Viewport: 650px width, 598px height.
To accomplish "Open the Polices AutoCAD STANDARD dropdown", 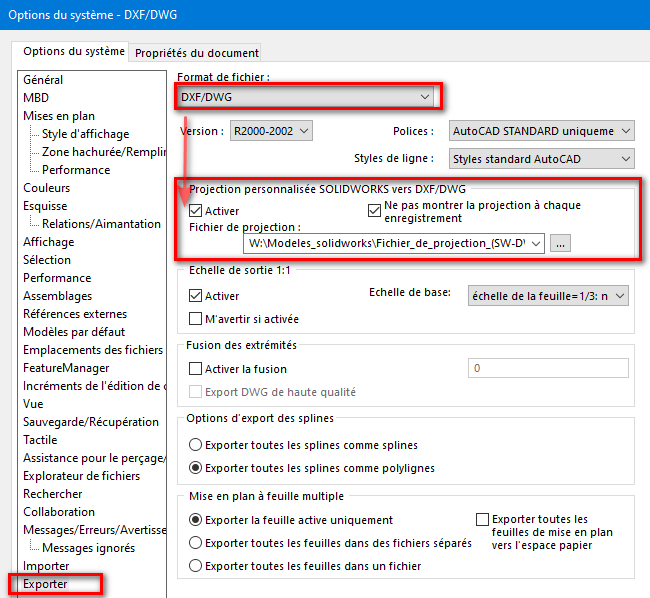I will coord(540,131).
